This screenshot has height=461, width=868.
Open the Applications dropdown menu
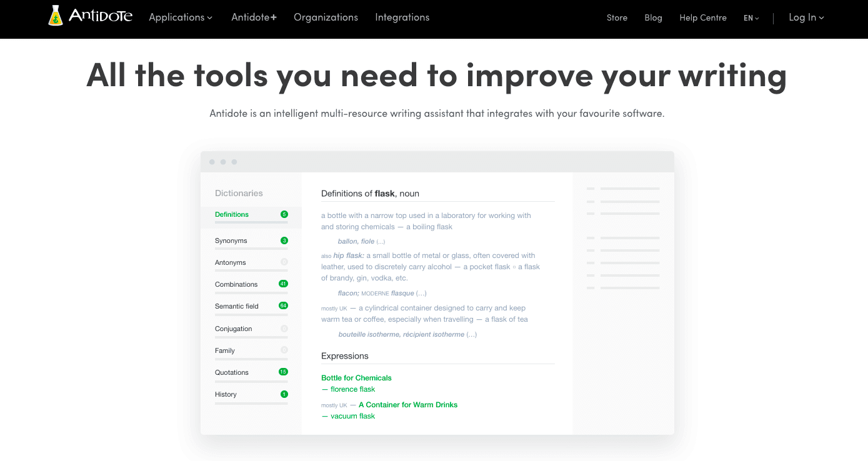coord(181,17)
